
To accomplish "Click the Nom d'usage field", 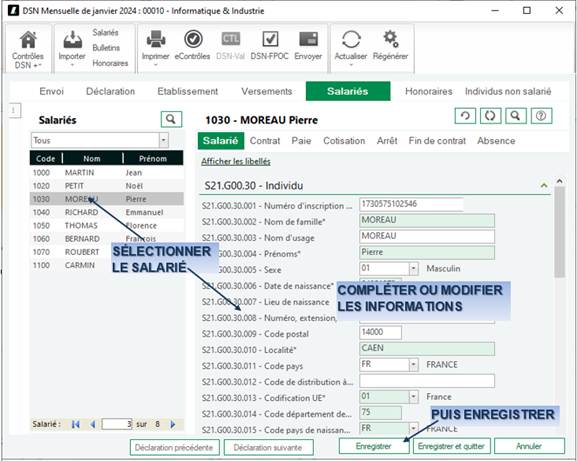I will [427, 236].
